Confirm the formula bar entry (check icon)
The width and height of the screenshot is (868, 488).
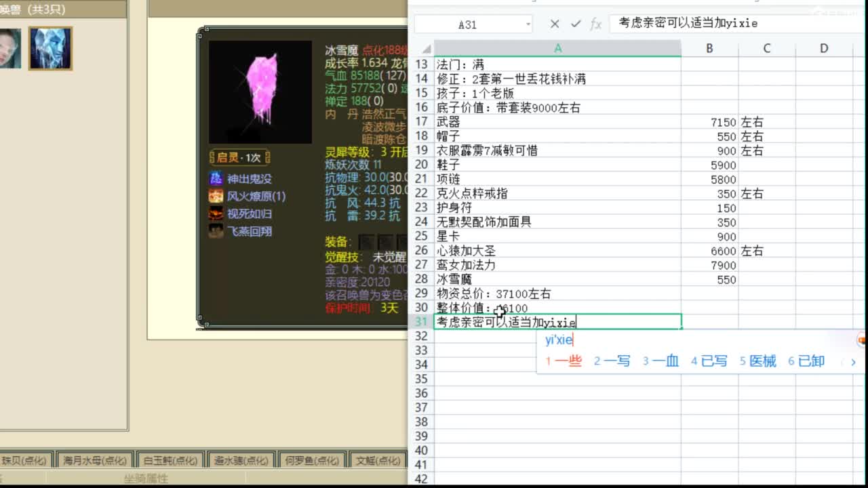(576, 24)
